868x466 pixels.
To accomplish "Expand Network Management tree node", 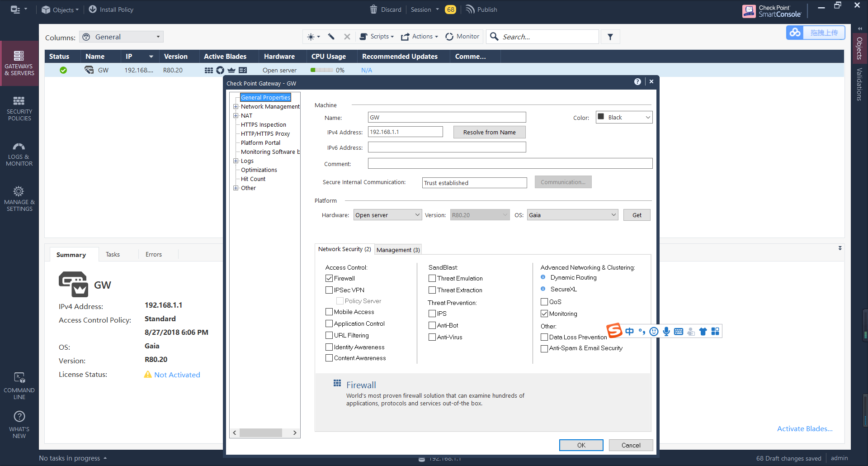I will click(236, 107).
